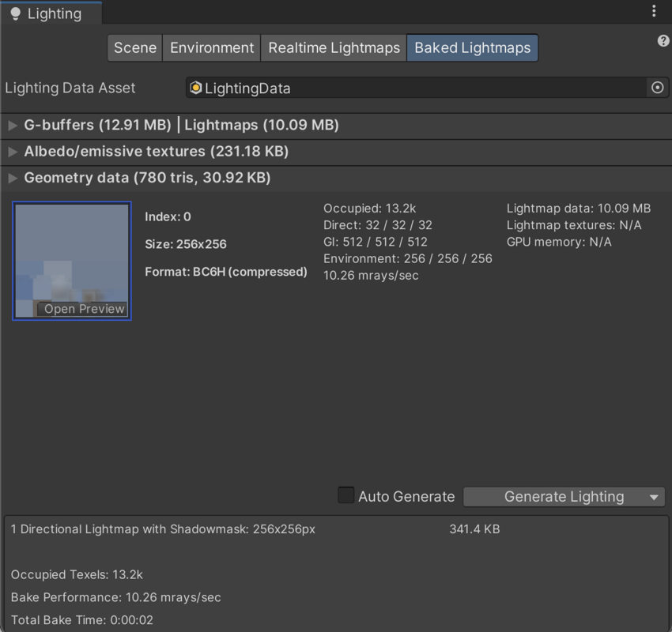The width and height of the screenshot is (672, 632).
Task: Click the Total Bake Time statistic
Action: [x=82, y=620]
